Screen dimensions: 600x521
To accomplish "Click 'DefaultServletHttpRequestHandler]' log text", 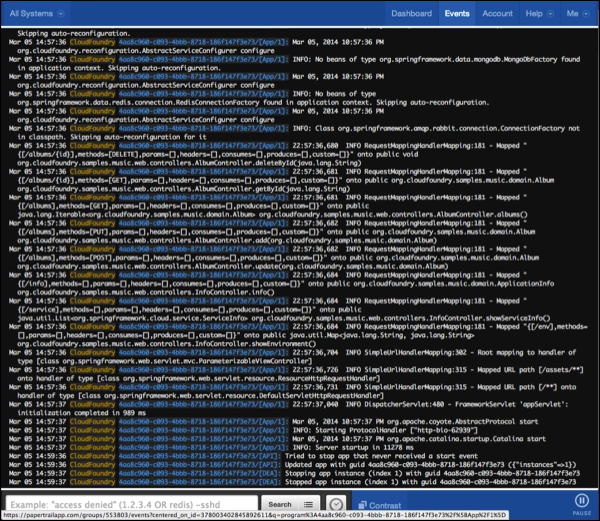I will point(321,396).
